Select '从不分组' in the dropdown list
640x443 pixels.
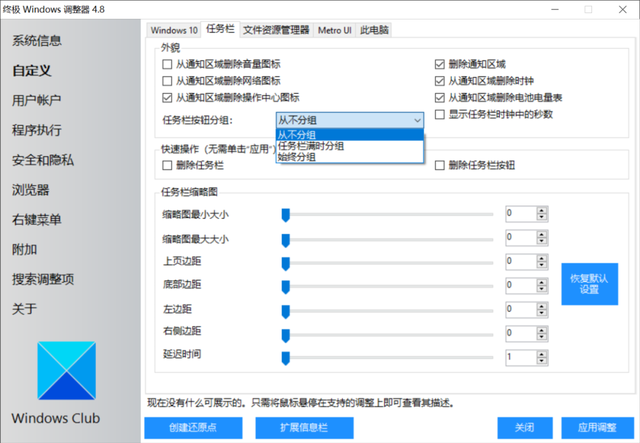(x=350, y=135)
